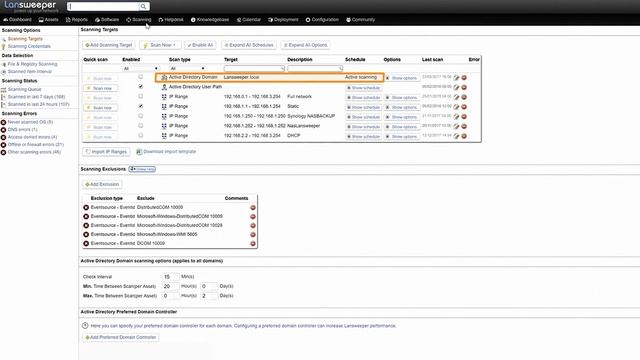Show options for Active Directory Domain target
This screenshot has height=360, width=640.
[402, 78]
